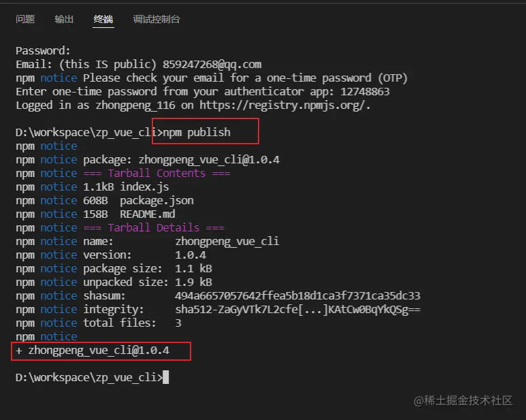Click the '158B README.md' file entry

coord(129,214)
